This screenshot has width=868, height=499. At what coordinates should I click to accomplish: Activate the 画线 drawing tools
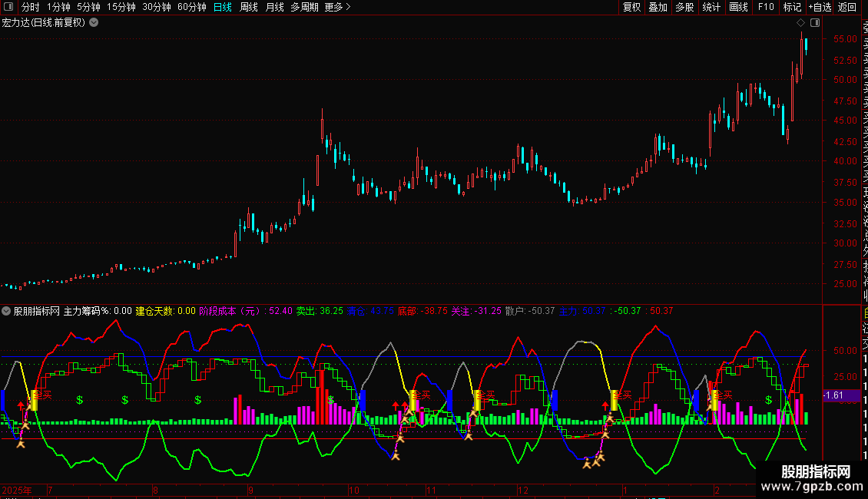(x=738, y=7)
